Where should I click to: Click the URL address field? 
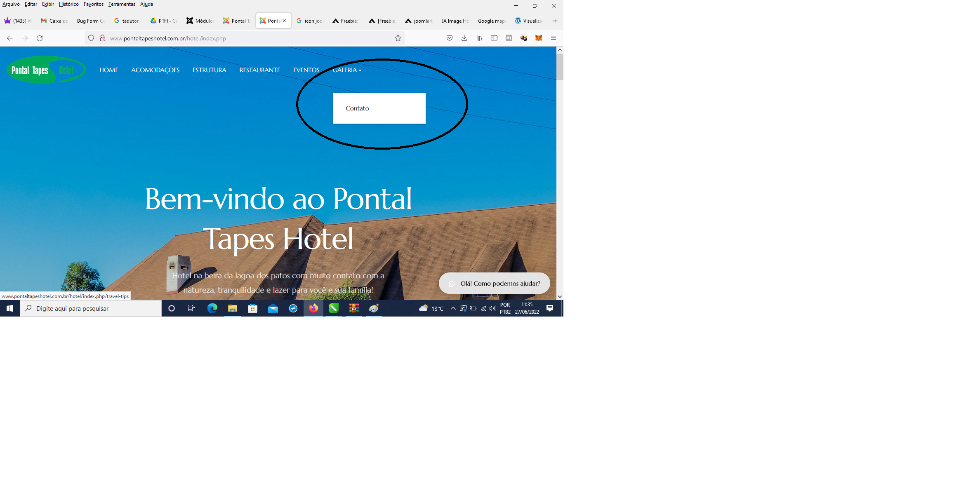click(x=247, y=38)
